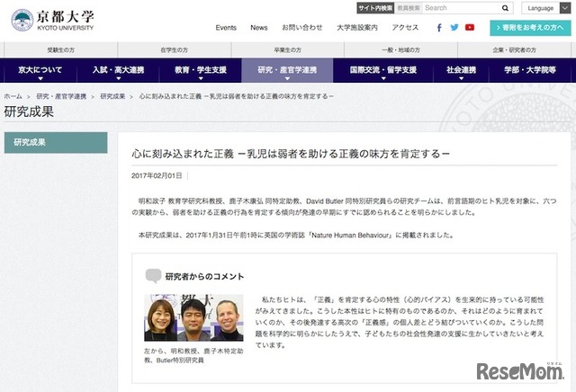This screenshot has height=392, width=576.
Task: Open the News link
Action: 259,28
